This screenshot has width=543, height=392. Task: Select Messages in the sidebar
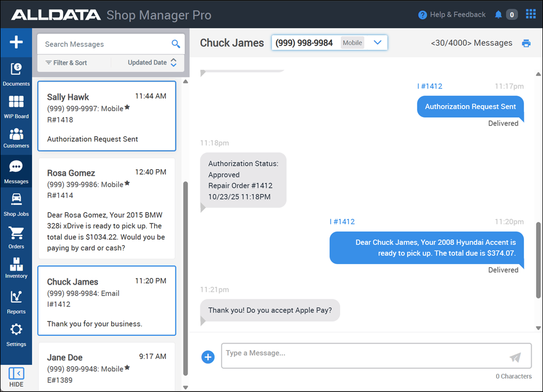pyautogui.click(x=16, y=172)
